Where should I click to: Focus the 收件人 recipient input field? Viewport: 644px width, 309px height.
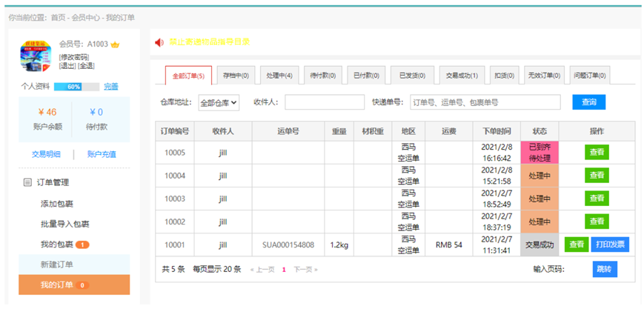click(324, 102)
